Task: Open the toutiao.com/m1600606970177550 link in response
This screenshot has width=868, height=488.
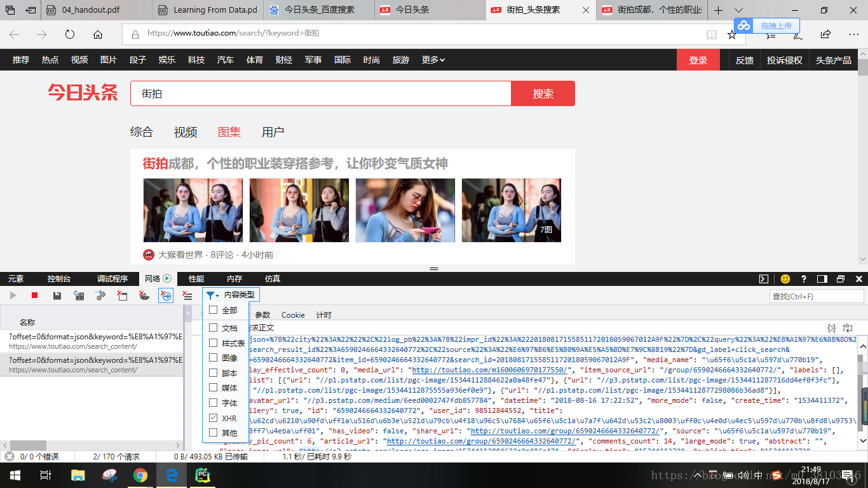Action: 491,370
